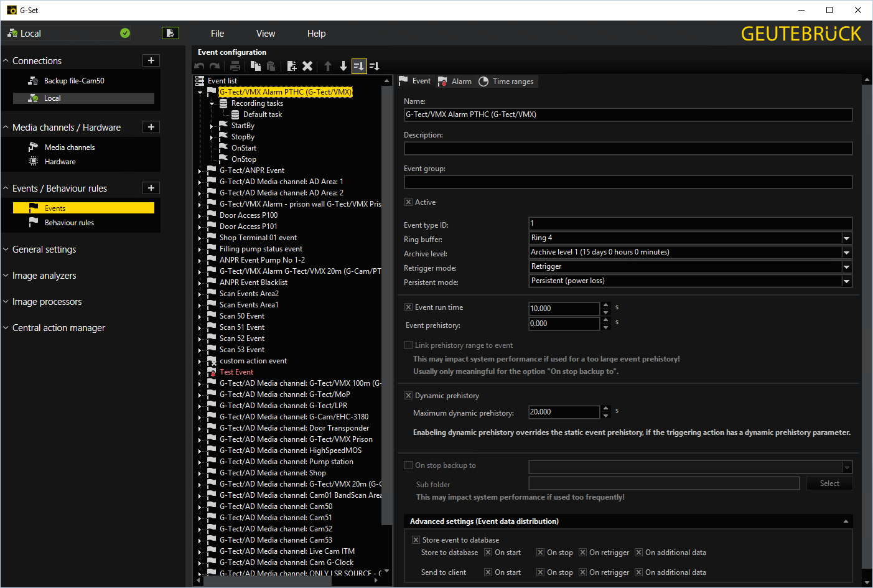This screenshot has width=873, height=588.
Task: Enable Link prehistory range to event
Action: point(408,345)
